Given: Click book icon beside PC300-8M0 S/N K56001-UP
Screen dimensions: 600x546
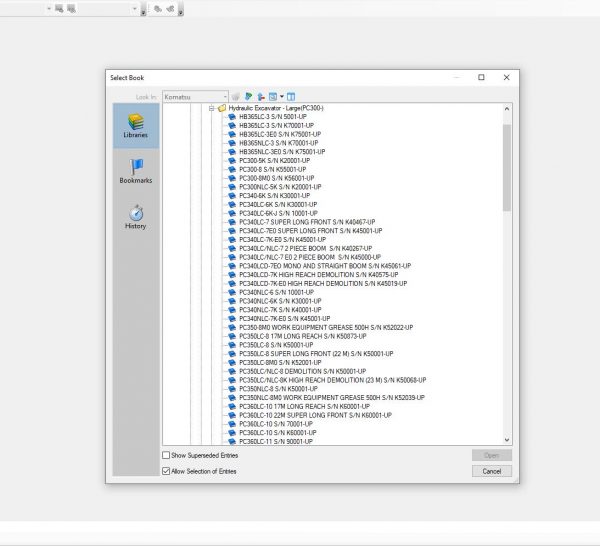Looking at the screenshot, I should (x=232, y=178).
